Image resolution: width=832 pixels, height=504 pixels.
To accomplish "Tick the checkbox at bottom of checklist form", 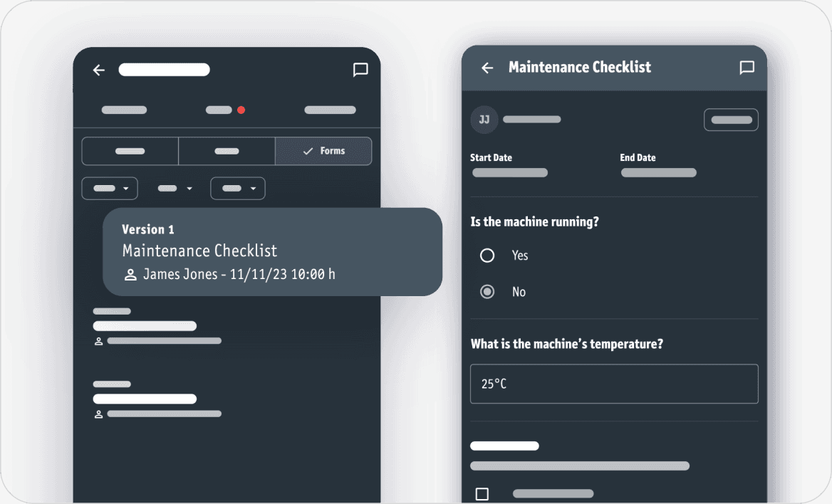I will pyautogui.click(x=482, y=493).
